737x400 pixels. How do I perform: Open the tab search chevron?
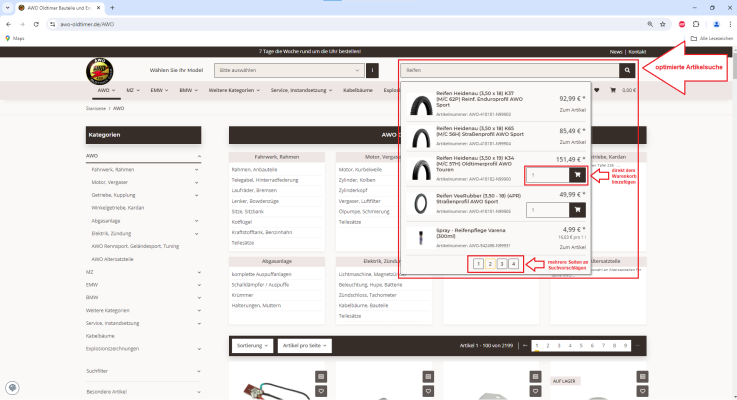click(7, 8)
